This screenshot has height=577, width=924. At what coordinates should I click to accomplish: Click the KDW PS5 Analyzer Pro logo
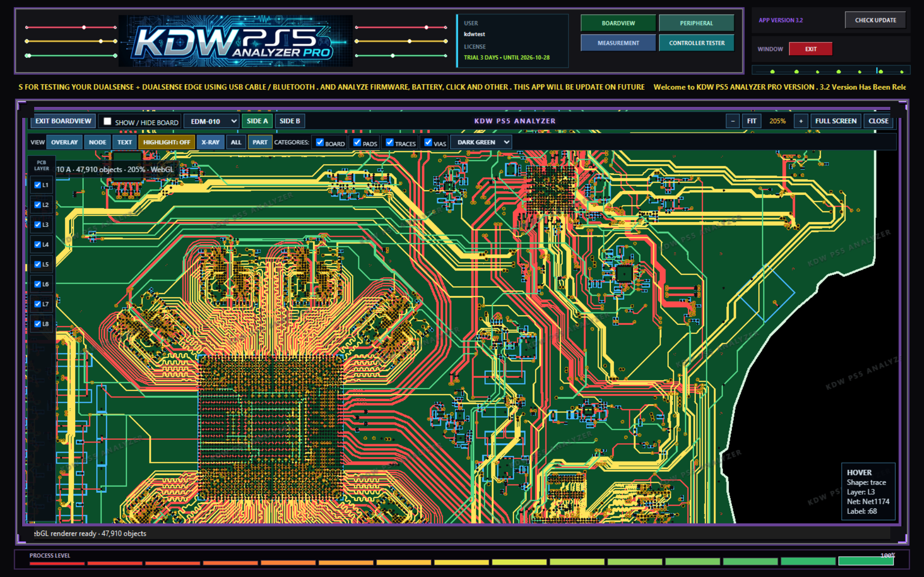click(x=235, y=41)
